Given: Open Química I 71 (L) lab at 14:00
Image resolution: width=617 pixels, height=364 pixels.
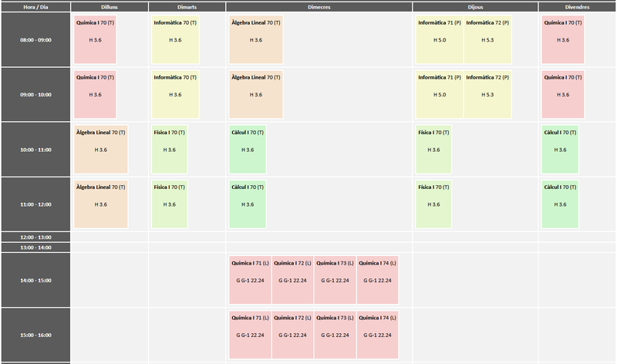Looking at the screenshot, I should point(250,280).
